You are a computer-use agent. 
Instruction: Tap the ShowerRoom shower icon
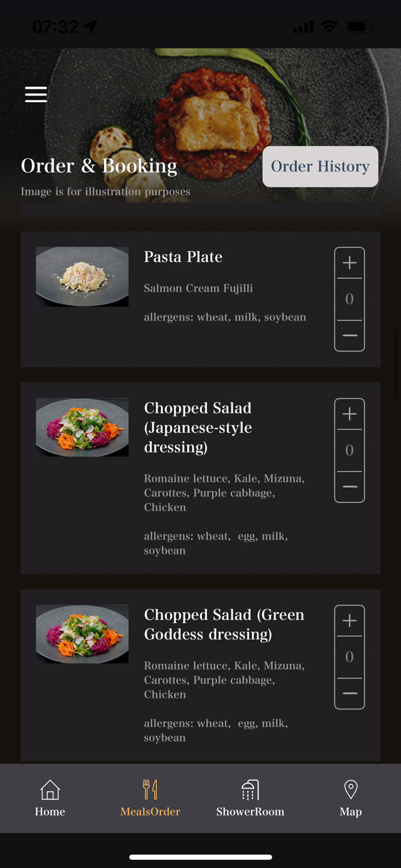pyautogui.click(x=250, y=789)
